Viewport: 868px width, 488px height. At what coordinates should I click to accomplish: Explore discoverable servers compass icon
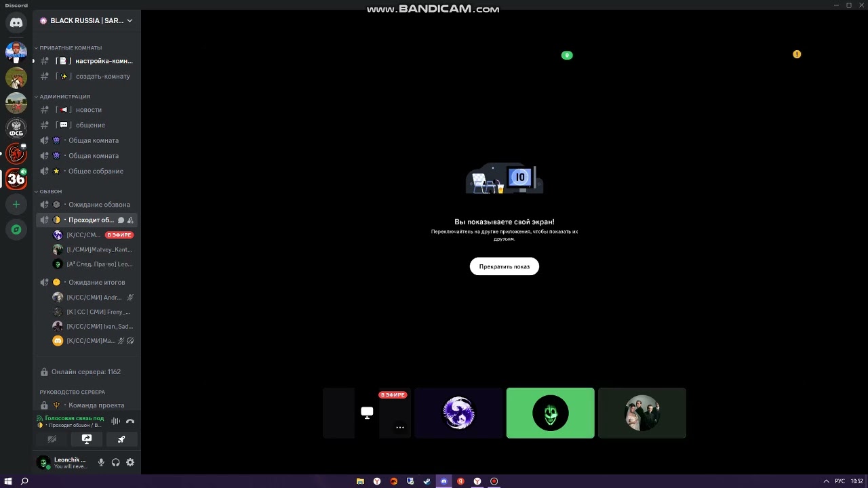[x=16, y=230]
